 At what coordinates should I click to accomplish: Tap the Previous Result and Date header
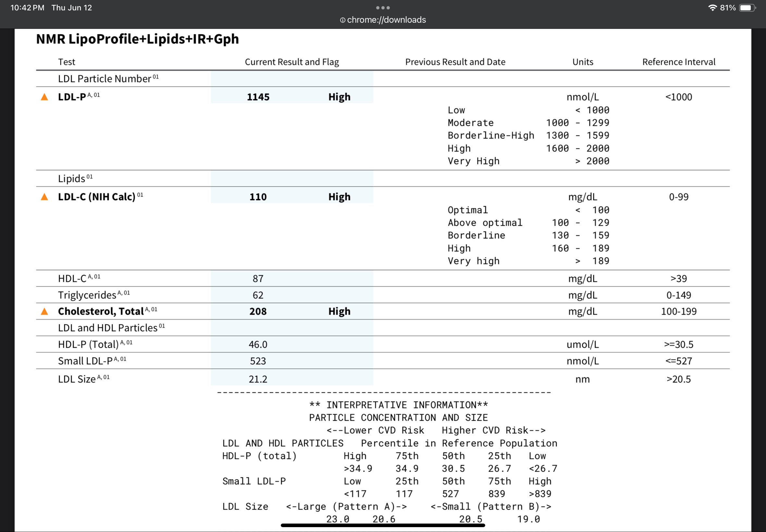tap(455, 62)
